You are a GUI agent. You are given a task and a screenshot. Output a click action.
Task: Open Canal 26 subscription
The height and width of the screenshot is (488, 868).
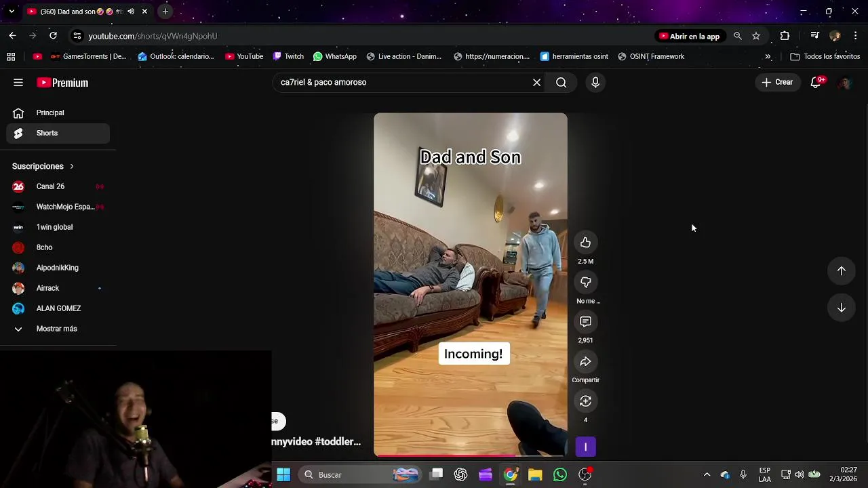[58, 186]
